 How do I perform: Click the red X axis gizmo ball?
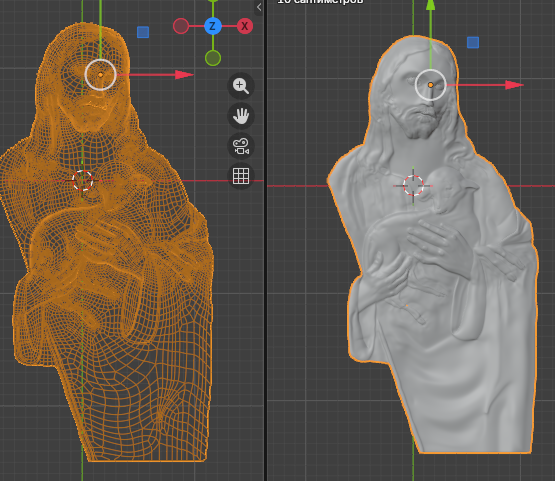(245, 26)
